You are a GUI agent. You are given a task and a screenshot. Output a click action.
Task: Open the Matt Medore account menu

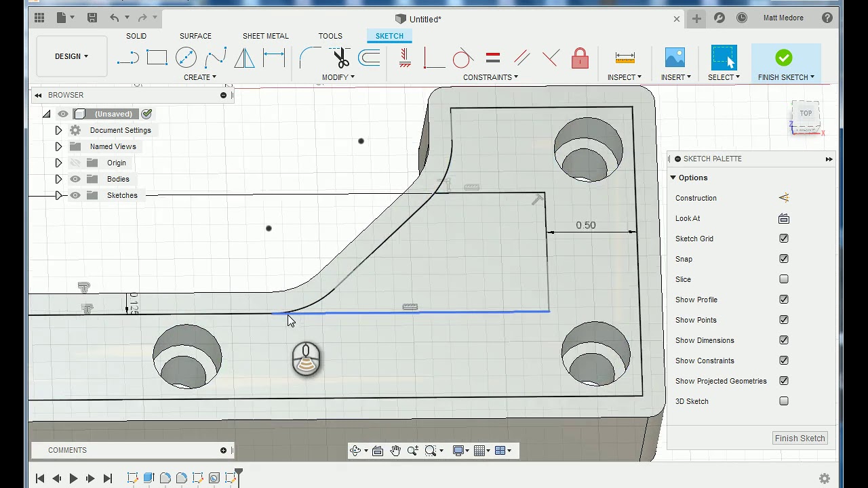pyautogui.click(x=783, y=18)
